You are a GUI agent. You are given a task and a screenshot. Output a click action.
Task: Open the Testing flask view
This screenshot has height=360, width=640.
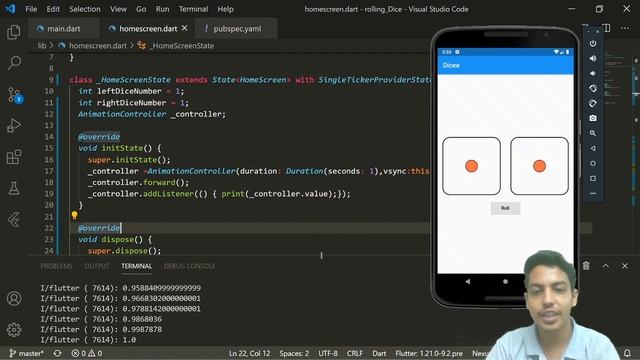(x=14, y=188)
